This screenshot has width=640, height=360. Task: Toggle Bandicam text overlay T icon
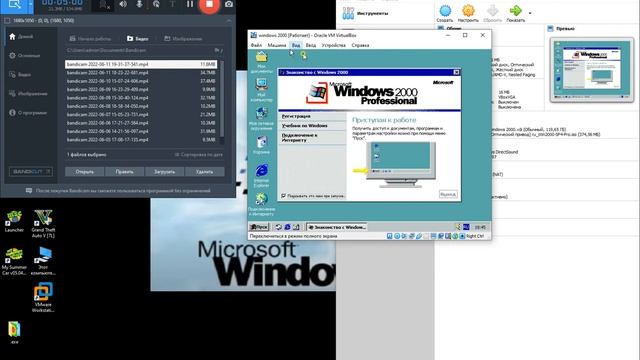172,4
